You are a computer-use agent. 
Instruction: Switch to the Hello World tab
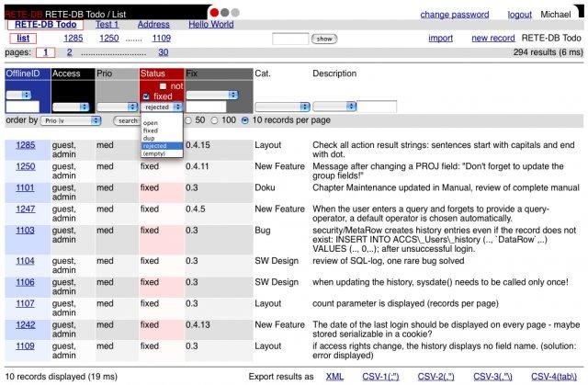211,25
